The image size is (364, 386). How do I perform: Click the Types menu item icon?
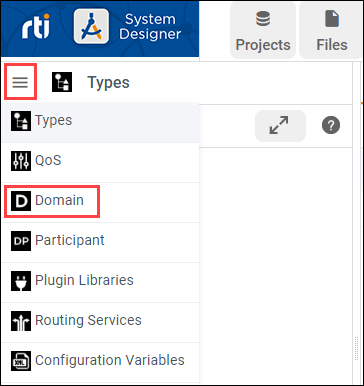pyautogui.click(x=21, y=121)
